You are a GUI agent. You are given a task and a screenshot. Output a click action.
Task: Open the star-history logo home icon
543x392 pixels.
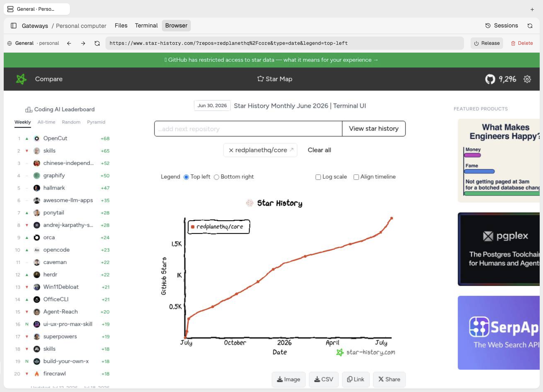(21, 79)
